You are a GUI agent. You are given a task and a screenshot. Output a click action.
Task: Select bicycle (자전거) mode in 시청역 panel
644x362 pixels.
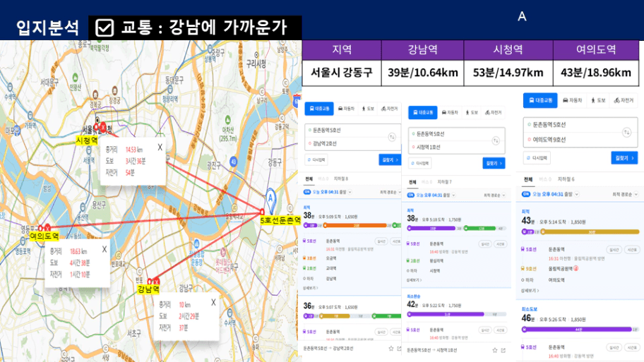[x=493, y=112]
